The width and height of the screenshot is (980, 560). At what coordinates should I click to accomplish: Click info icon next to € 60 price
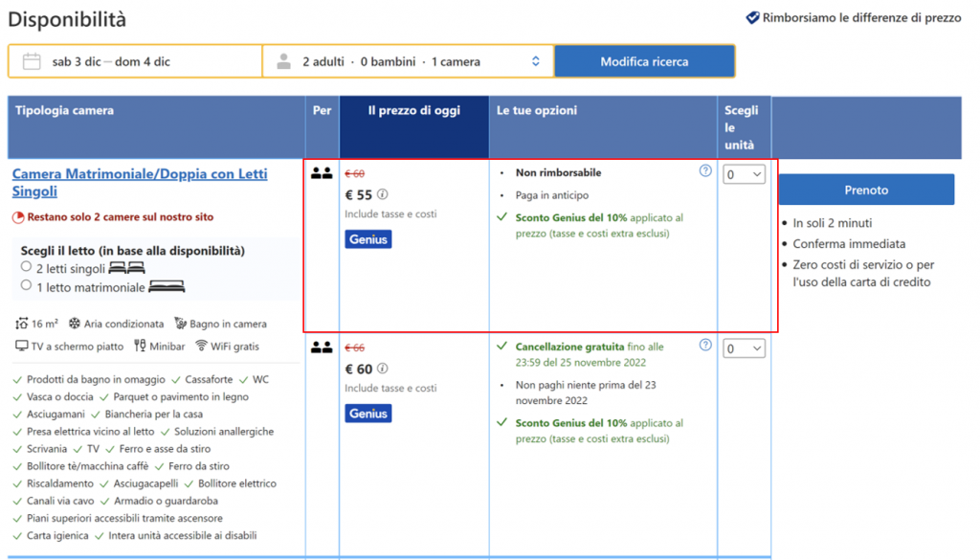[x=383, y=370]
